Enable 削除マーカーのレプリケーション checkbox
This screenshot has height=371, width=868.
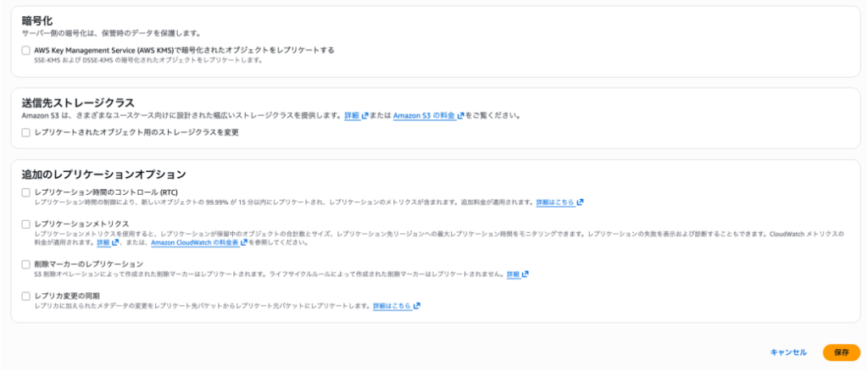click(26, 264)
